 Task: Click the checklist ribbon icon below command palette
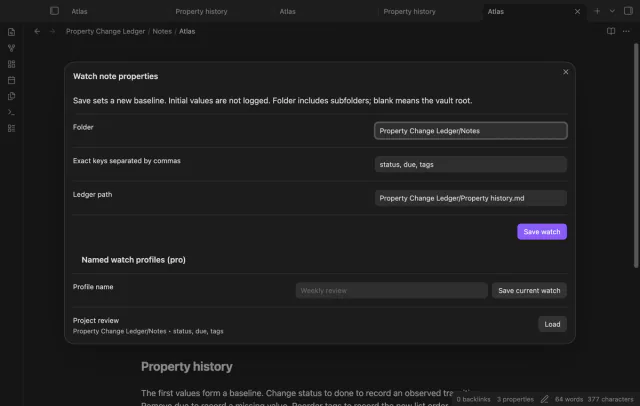point(11,128)
